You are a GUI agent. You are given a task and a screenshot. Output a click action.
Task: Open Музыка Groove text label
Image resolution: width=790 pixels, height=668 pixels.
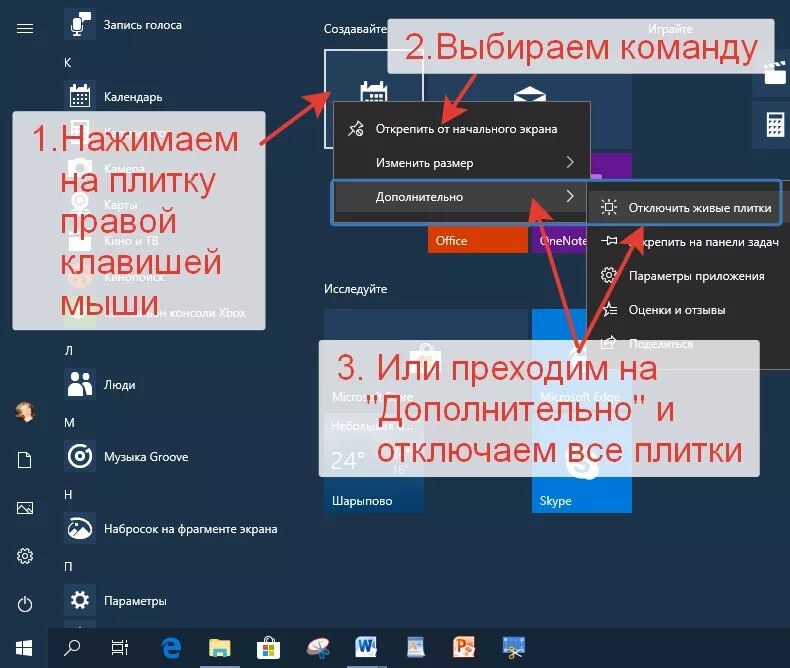click(146, 457)
